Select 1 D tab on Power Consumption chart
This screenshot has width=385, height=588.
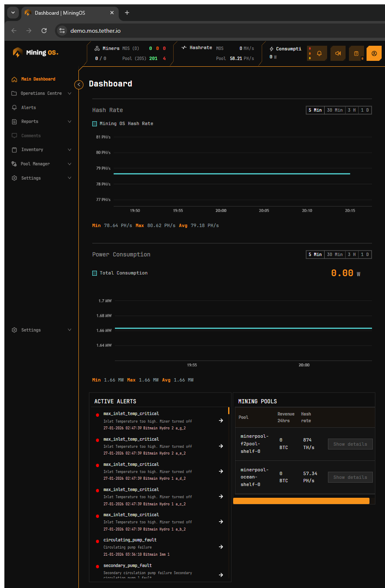(365, 254)
